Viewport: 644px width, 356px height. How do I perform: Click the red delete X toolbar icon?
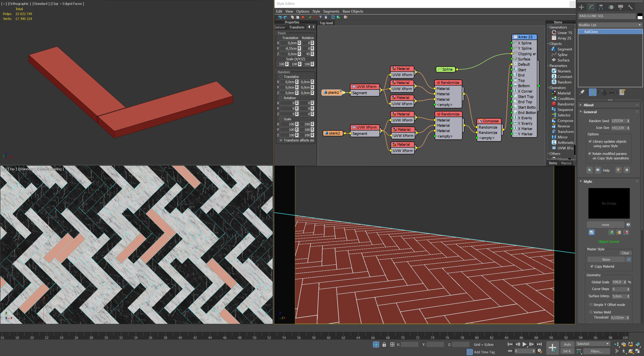[303, 17]
